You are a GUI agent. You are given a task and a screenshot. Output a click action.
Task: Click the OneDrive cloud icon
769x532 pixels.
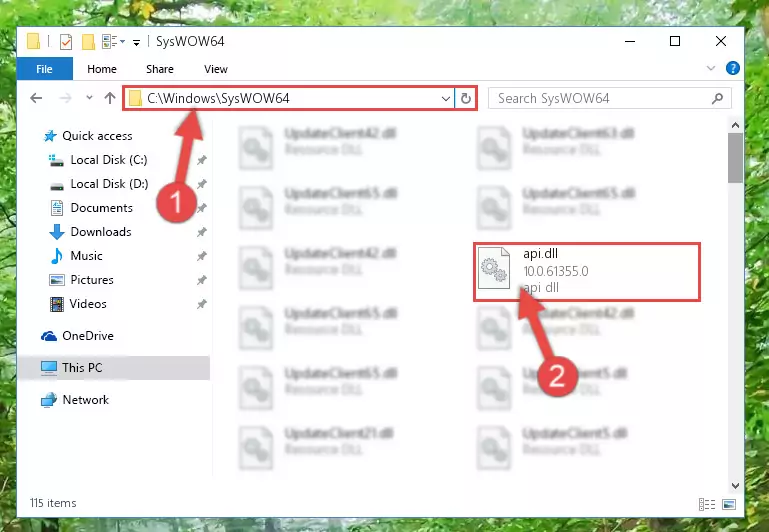49,336
